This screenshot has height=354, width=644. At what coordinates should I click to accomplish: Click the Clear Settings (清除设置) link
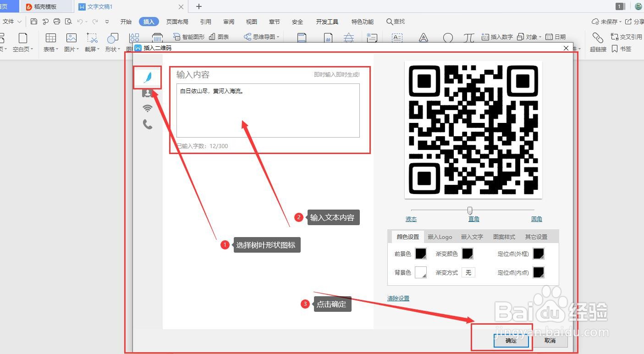pyautogui.click(x=398, y=299)
